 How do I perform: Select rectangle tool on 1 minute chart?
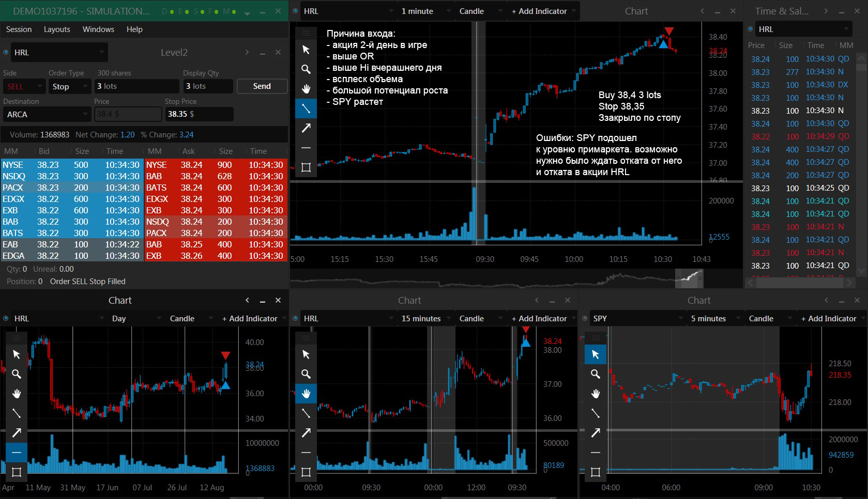coord(306,167)
